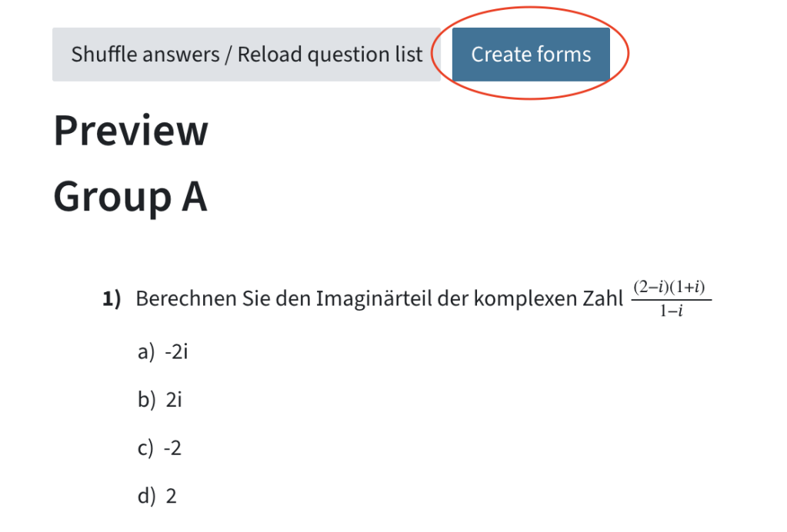The image size is (787, 532).
Task: Click the label d) before 2
Action: click(145, 496)
